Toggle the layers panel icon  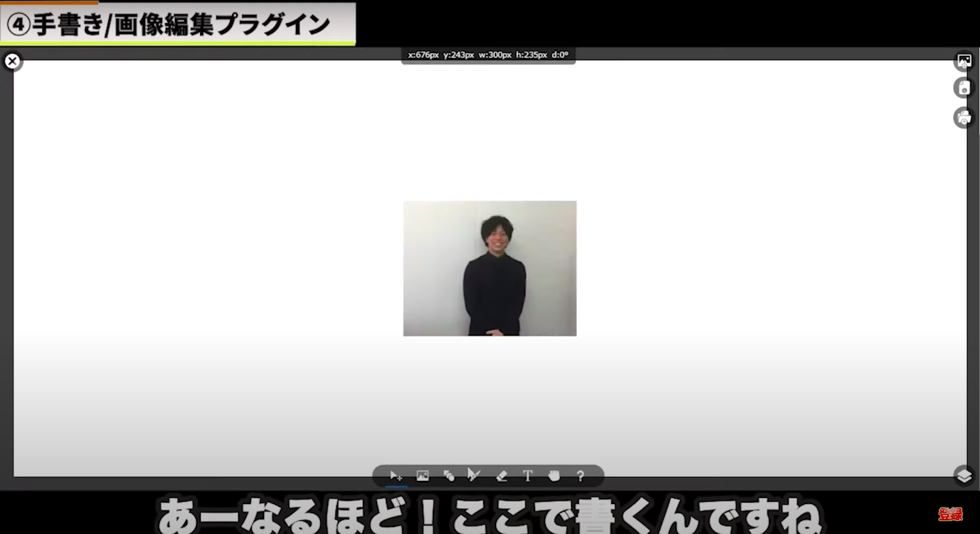point(964,475)
